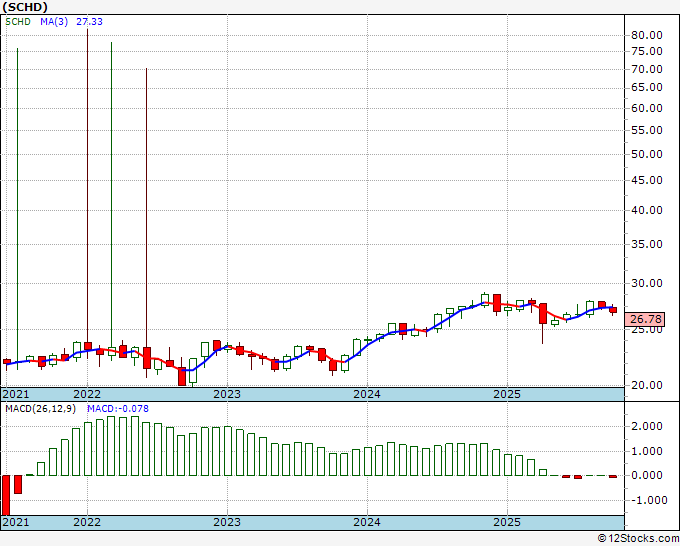Click the tallest negative red MACD bar in 2021
The height and width of the screenshot is (546, 680).
click(6, 495)
